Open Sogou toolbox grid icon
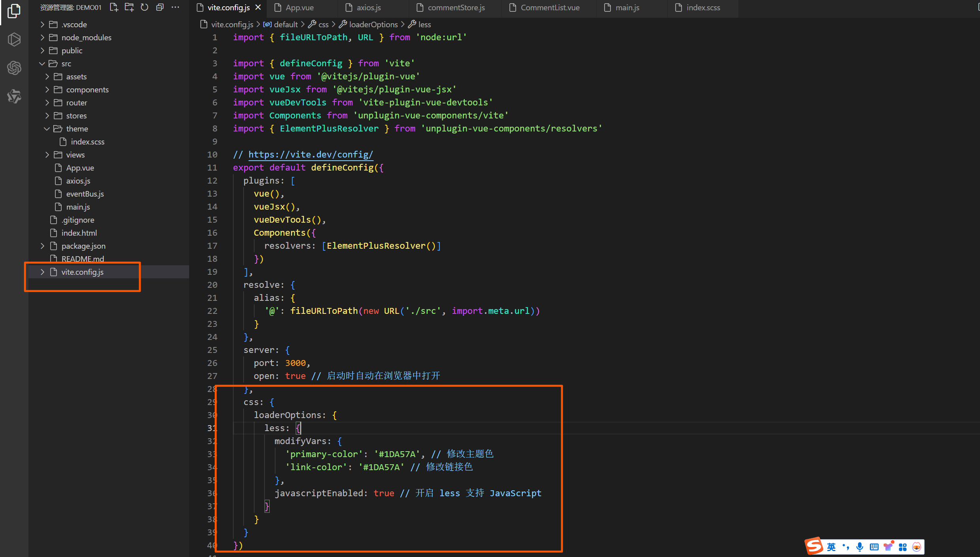This screenshot has height=557, width=980. (x=903, y=547)
